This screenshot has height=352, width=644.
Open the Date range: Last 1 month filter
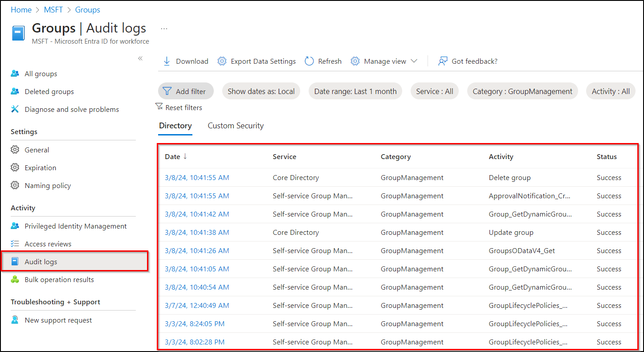tap(355, 91)
